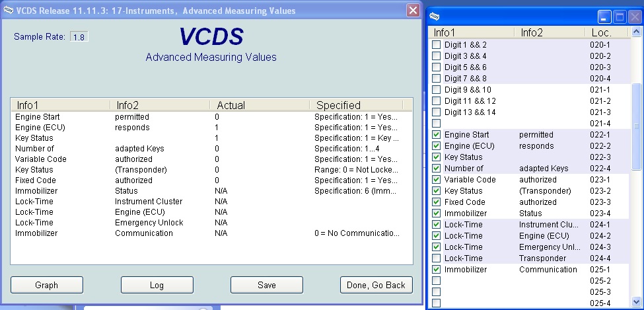Uncheck Lock-Time Engine (ECU) checkbox
The width and height of the screenshot is (644, 310).
[x=436, y=235]
